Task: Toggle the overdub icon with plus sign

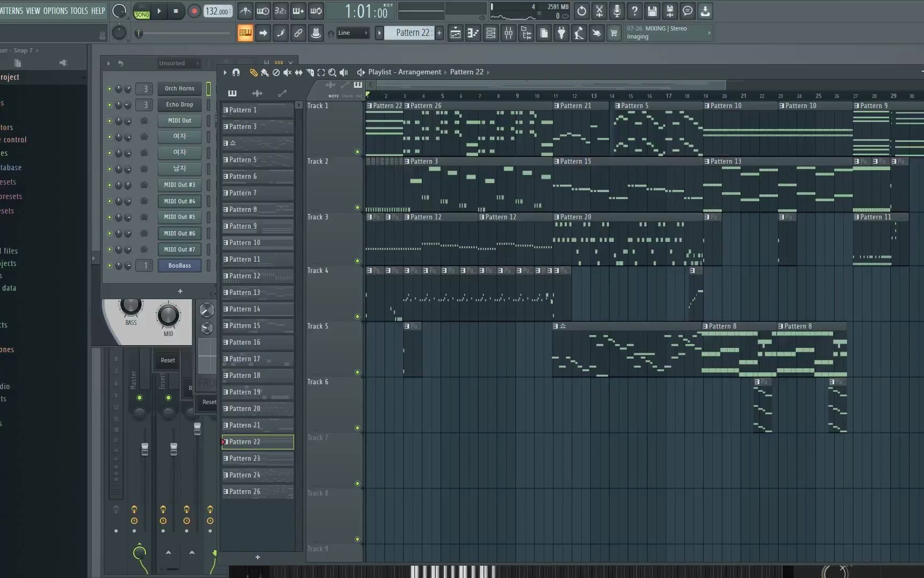Action: coord(298,11)
